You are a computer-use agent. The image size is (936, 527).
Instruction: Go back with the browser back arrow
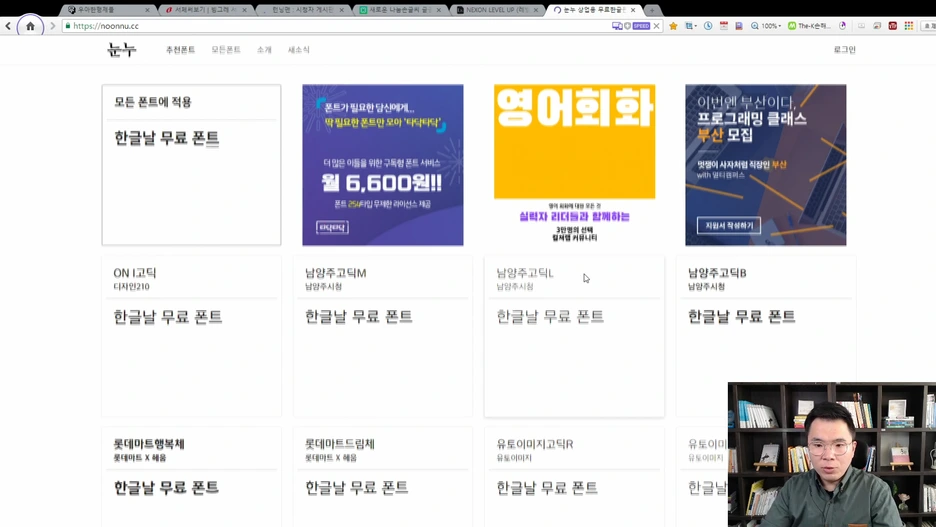(8, 26)
